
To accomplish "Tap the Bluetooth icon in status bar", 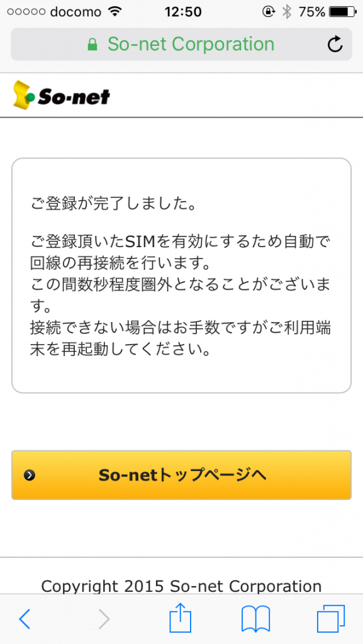I will [287, 13].
